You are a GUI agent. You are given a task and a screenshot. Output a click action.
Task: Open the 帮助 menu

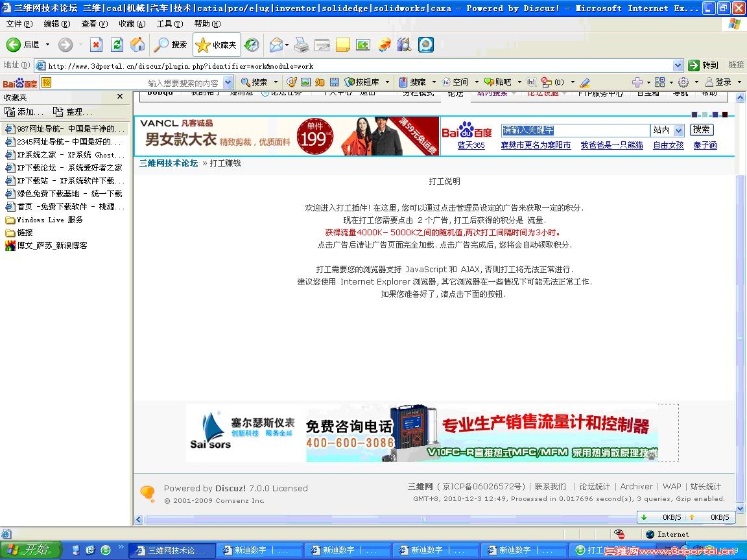tap(207, 24)
